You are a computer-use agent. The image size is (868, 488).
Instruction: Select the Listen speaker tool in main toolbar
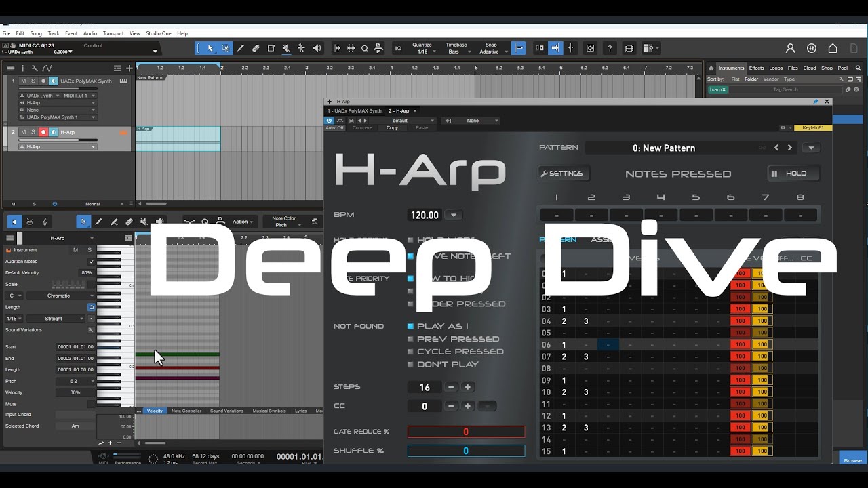click(x=317, y=48)
